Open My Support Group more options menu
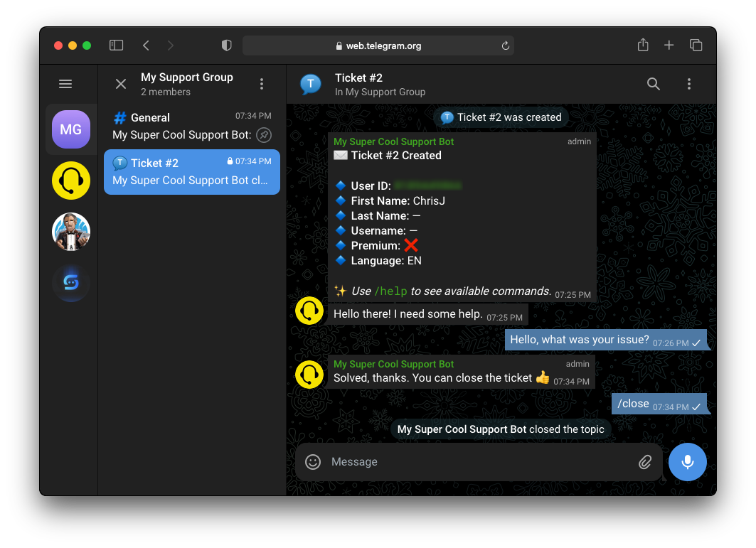Viewport: 756px width, 548px height. (x=262, y=84)
